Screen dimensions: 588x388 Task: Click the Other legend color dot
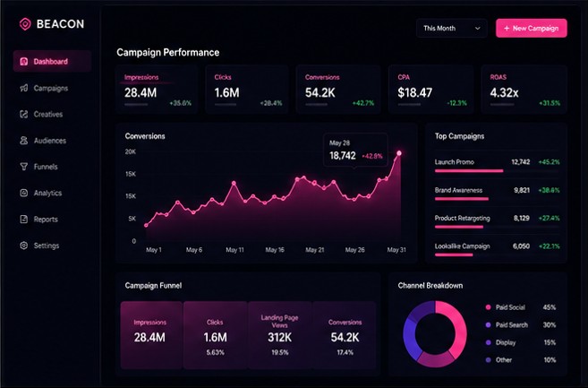pyautogui.click(x=488, y=360)
